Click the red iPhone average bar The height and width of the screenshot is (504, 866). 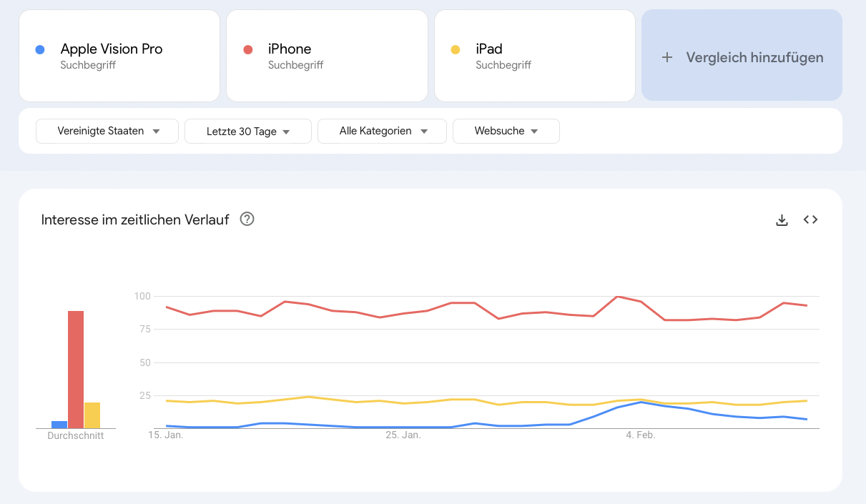pyautogui.click(x=76, y=370)
